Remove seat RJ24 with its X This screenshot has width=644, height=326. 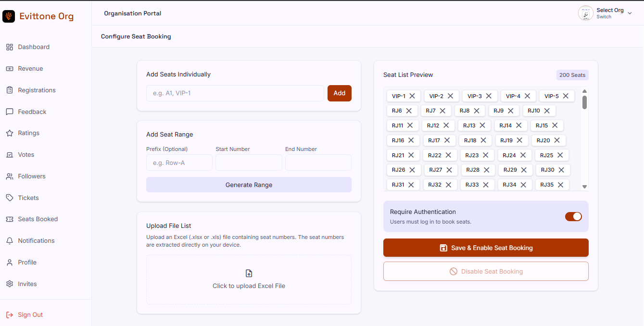click(x=523, y=155)
